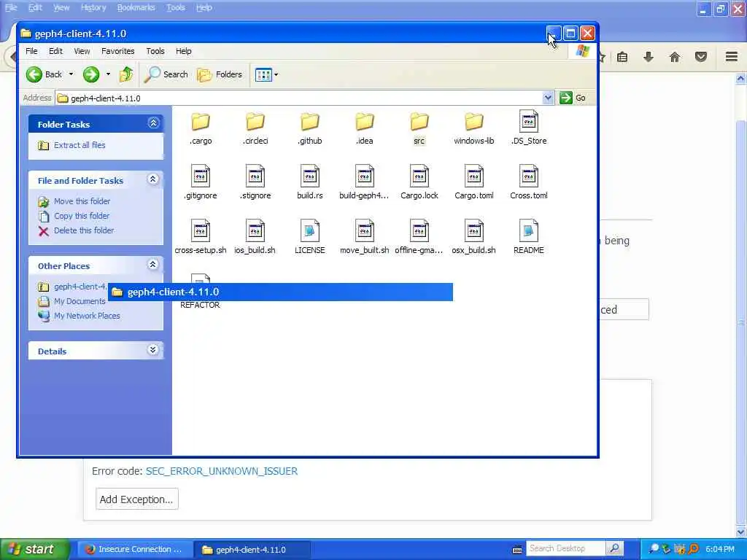This screenshot has height=560, width=747.
Task: Click Delete this folder link
Action: (84, 230)
